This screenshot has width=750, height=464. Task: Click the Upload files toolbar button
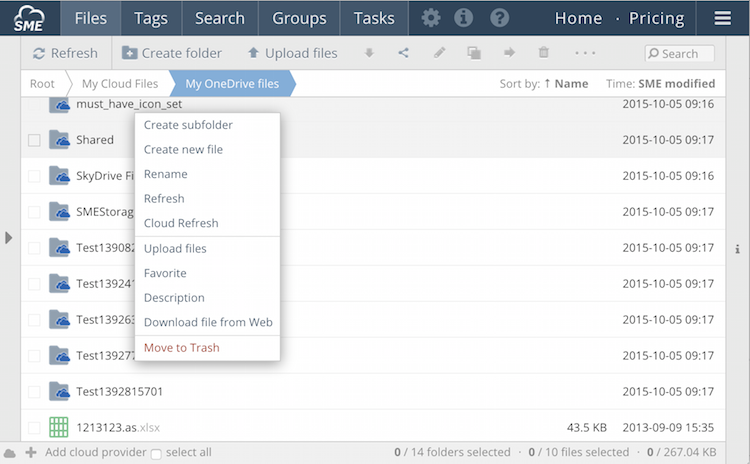coord(292,53)
